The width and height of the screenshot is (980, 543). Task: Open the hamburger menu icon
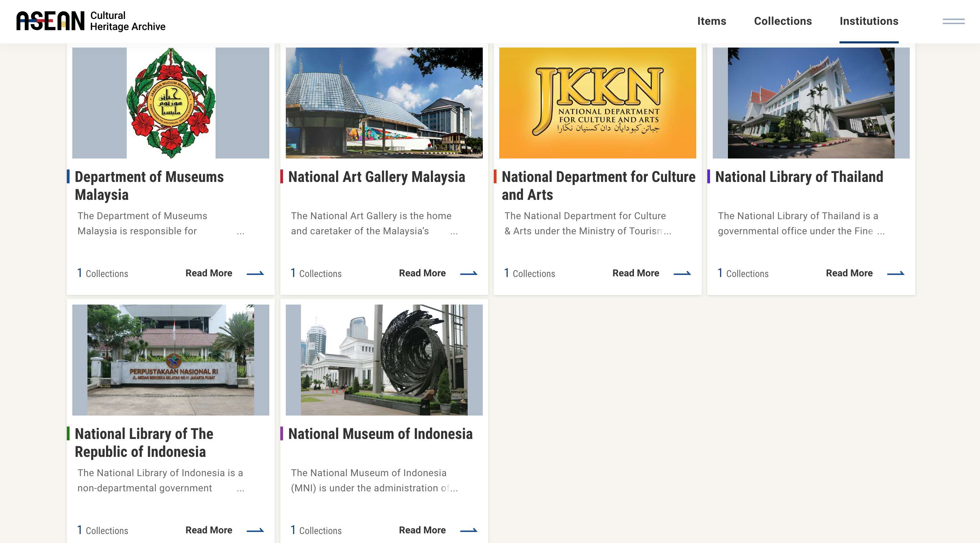[953, 21]
